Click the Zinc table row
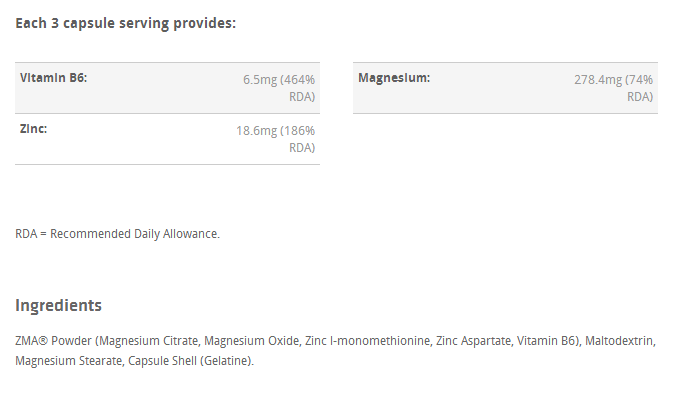This screenshot has height=393, width=677. [168, 139]
